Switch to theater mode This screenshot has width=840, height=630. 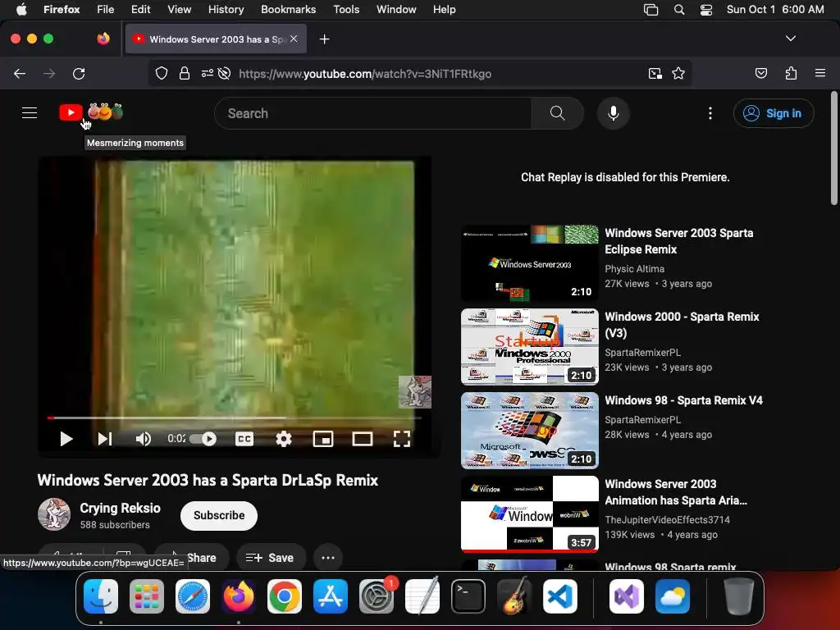coord(362,440)
